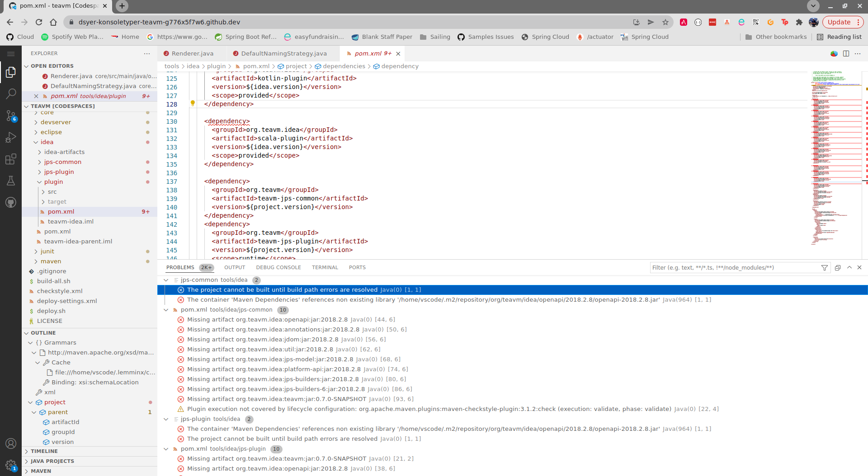This screenshot has width=868, height=476.
Task: Select the Debug Console panel tab
Action: 278,268
